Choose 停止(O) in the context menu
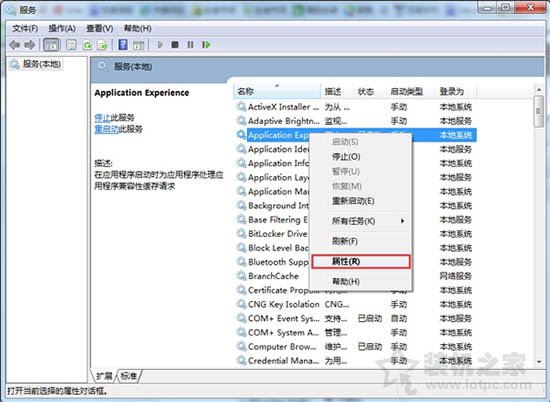 [x=360, y=156]
